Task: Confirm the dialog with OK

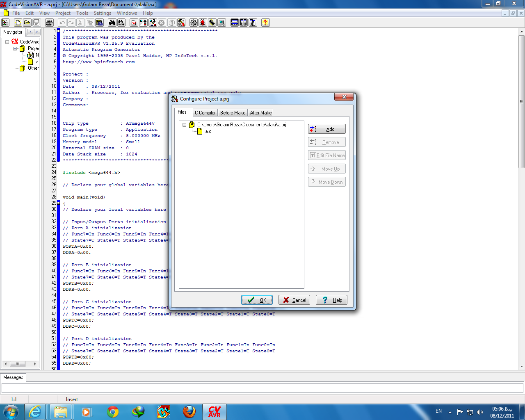Action: click(257, 300)
